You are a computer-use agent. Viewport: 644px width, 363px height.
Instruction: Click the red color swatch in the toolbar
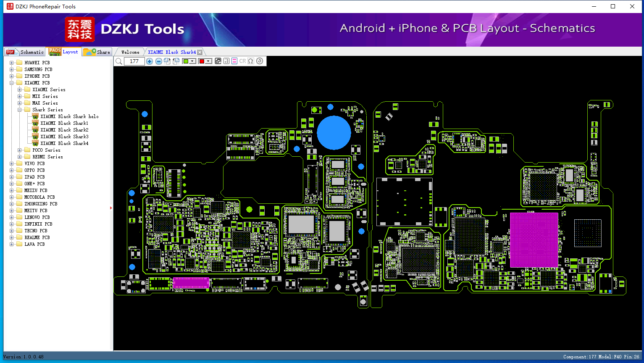point(202,61)
